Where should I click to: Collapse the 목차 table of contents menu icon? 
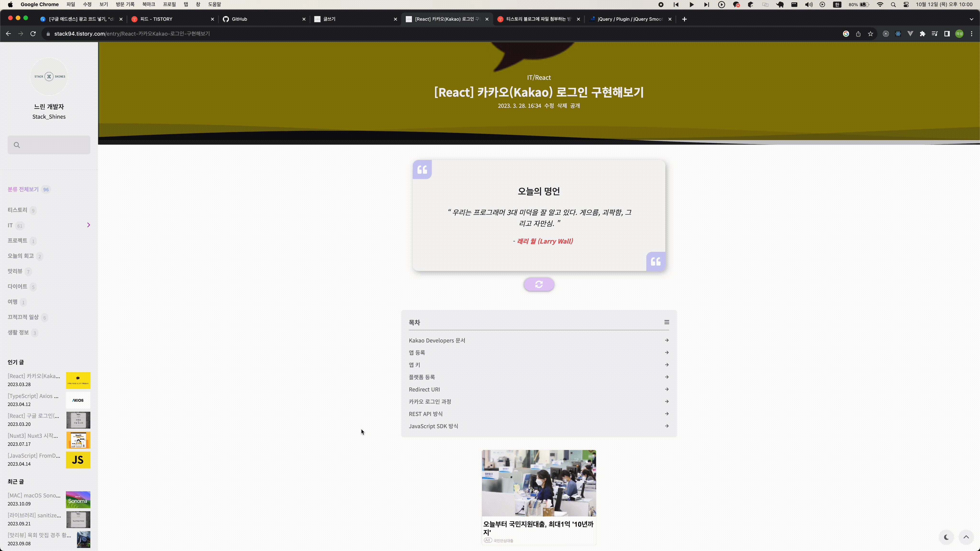coord(667,322)
